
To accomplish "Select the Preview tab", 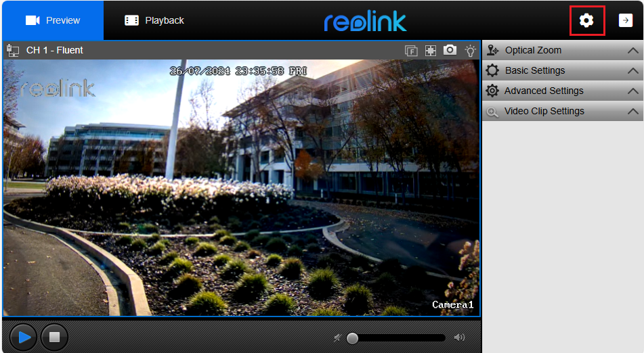I will pyautogui.click(x=53, y=20).
